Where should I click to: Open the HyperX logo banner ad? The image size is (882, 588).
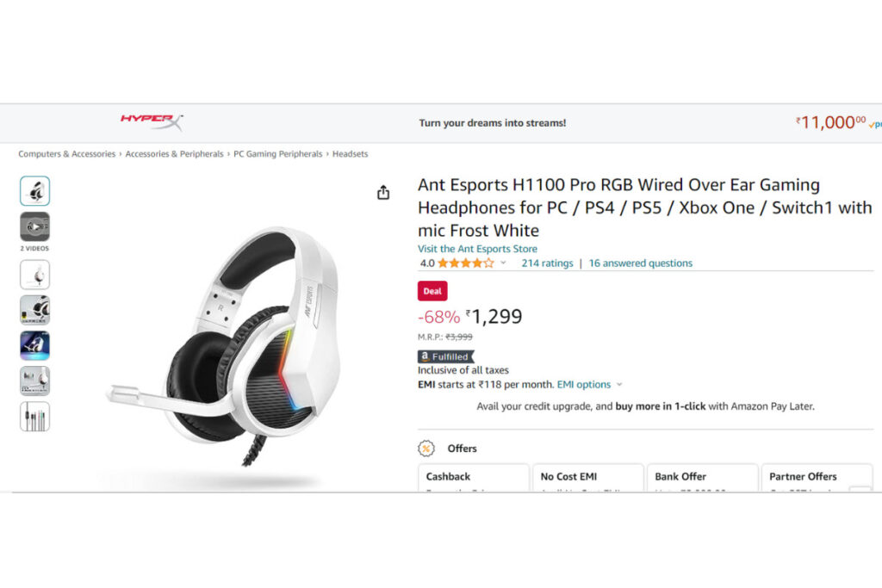(x=152, y=121)
